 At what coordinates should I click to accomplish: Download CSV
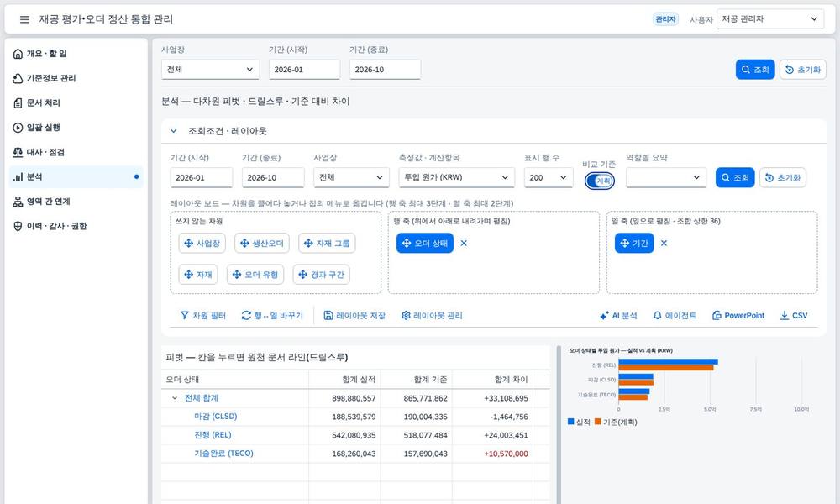coord(794,316)
